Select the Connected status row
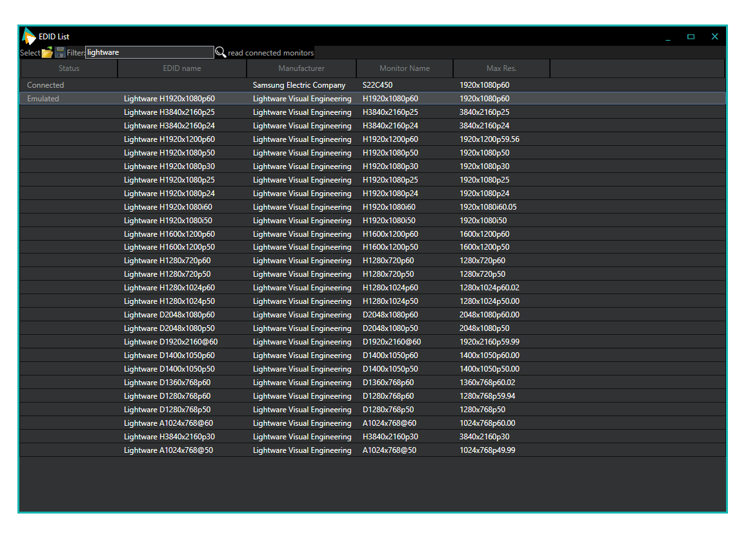737x560 pixels. click(x=373, y=85)
